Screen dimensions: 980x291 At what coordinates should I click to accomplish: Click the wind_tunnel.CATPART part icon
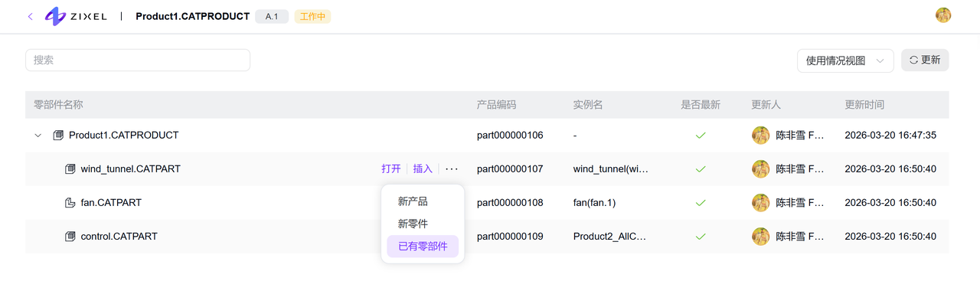(70, 169)
